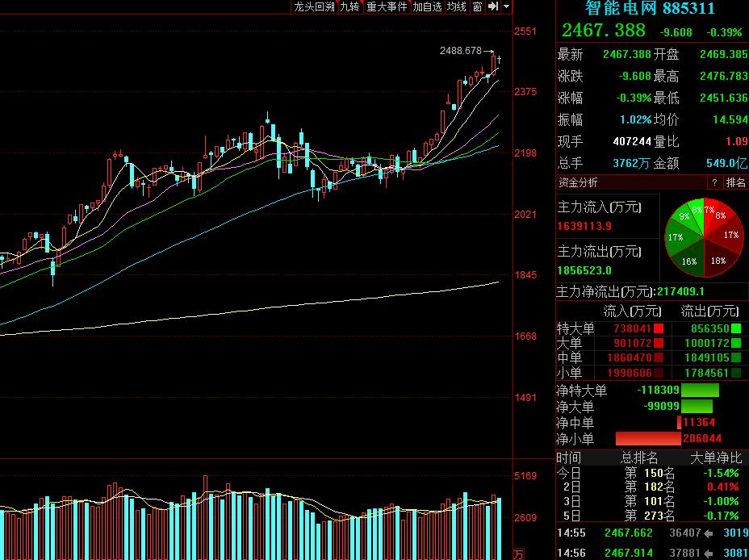Toggle 均线 moving average lines

pos(457,6)
